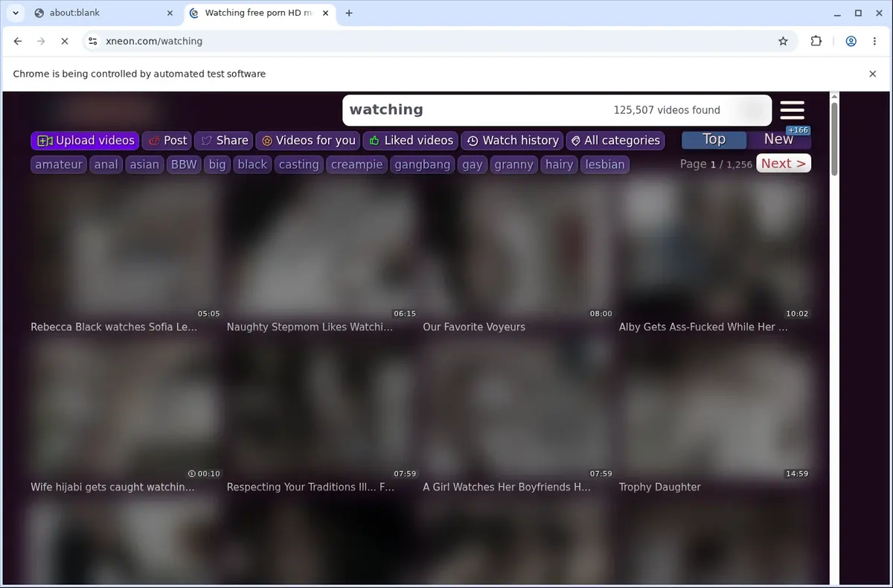This screenshot has width=893, height=588.
Task: Open Videos for you
Action: point(308,140)
